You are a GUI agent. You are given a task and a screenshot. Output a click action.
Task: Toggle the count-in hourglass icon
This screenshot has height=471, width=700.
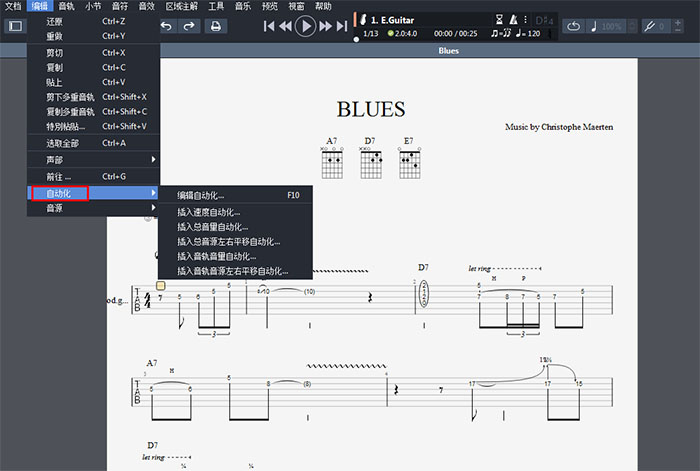click(499, 19)
